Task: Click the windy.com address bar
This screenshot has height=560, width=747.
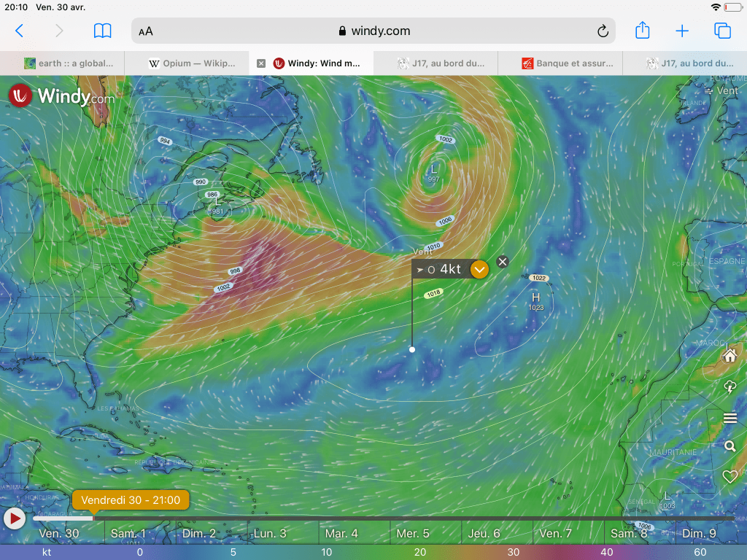Action: pyautogui.click(x=373, y=31)
